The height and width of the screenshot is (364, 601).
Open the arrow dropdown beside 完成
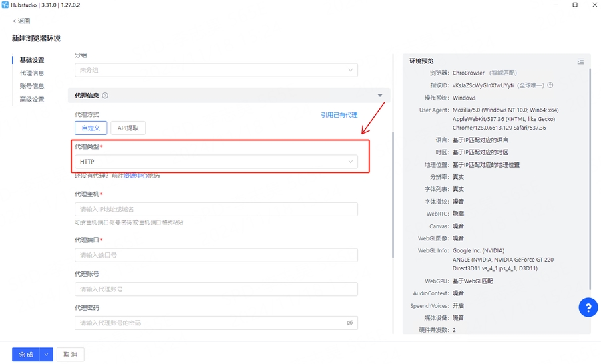point(47,355)
